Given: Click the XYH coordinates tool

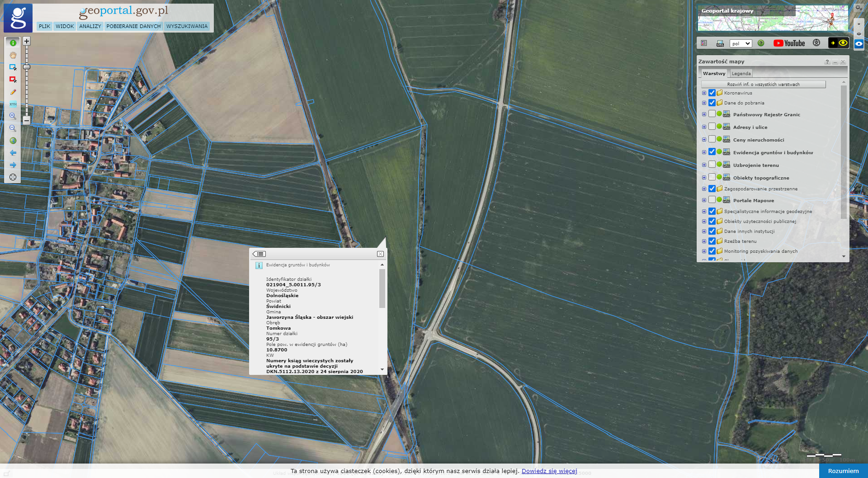Looking at the screenshot, I should click(13, 104).
